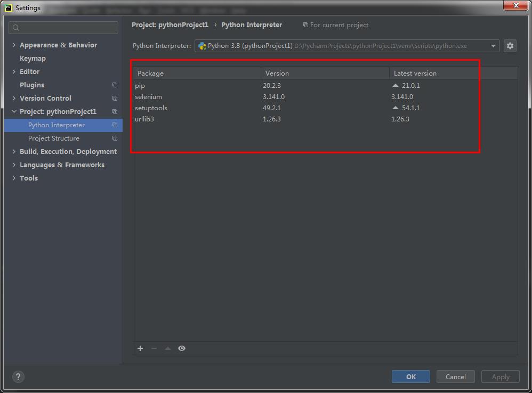This screenshot has width=532, height=393.
Task: Click urllib3 latest version 1.26.3 cell
Action: [400, 119]
